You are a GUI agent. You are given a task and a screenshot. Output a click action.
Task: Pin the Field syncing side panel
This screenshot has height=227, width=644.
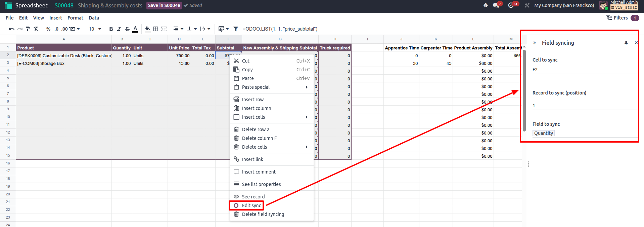coord(626,43)
